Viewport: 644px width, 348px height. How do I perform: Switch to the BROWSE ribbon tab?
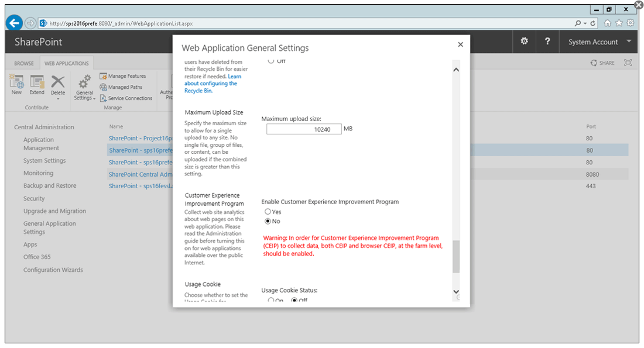[x=24, y=63]
